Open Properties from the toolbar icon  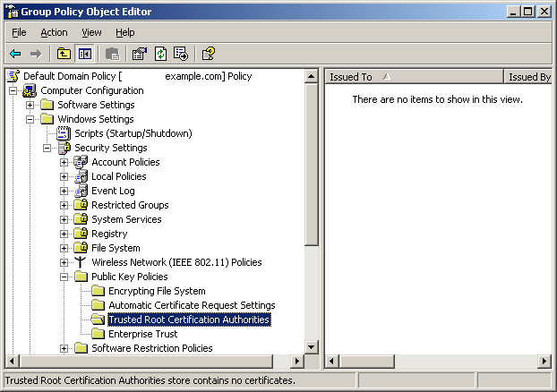click(139, 54)
